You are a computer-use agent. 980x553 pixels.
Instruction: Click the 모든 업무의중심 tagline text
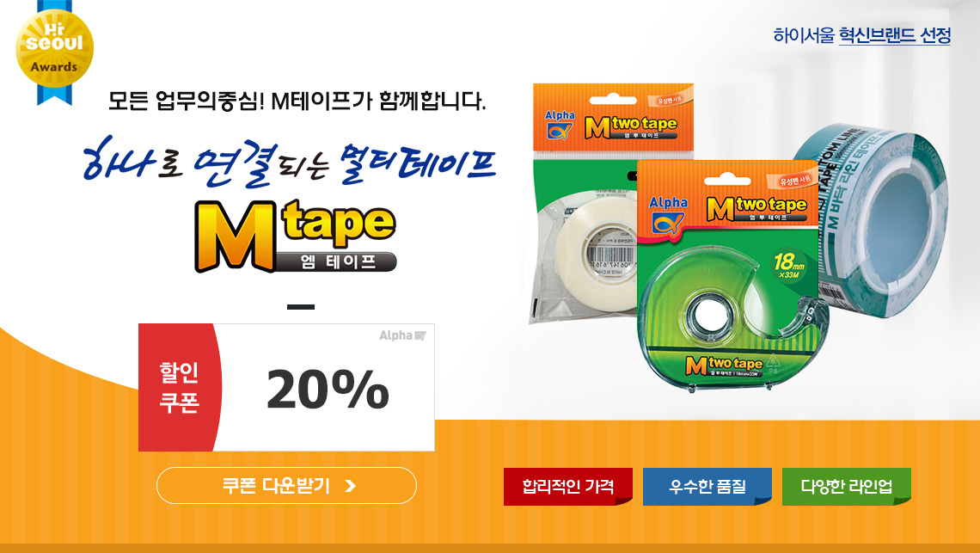click(297, 100)
